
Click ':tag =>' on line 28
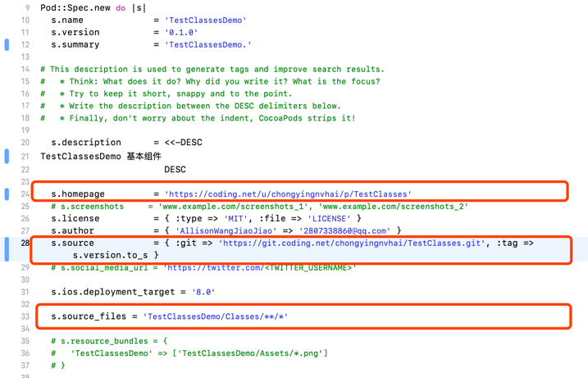coord(515,243)
